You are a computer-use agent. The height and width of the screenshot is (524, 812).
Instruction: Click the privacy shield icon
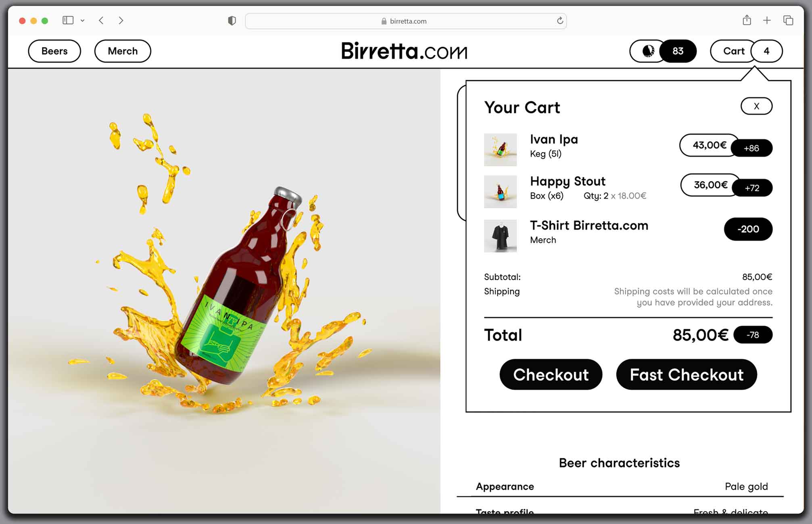[232, 21]
